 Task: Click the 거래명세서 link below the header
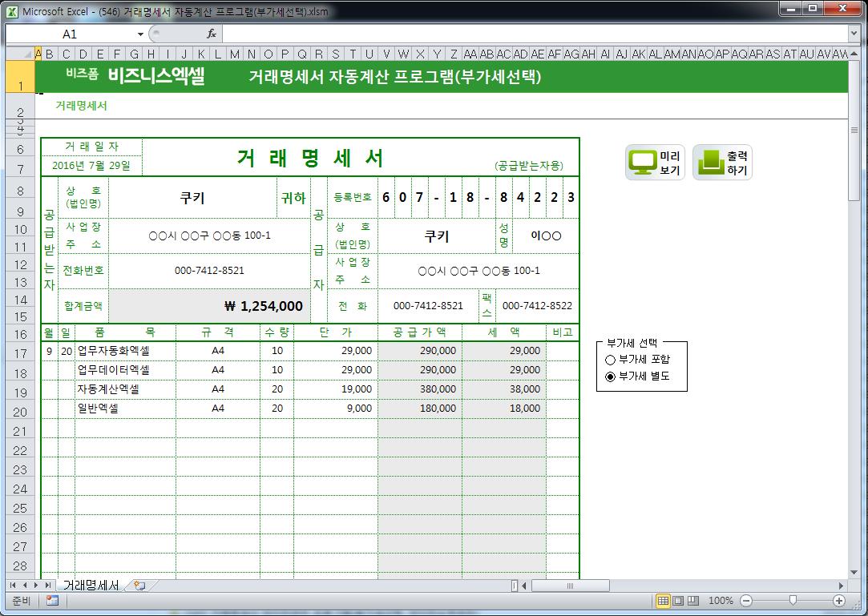pos(81,106)
